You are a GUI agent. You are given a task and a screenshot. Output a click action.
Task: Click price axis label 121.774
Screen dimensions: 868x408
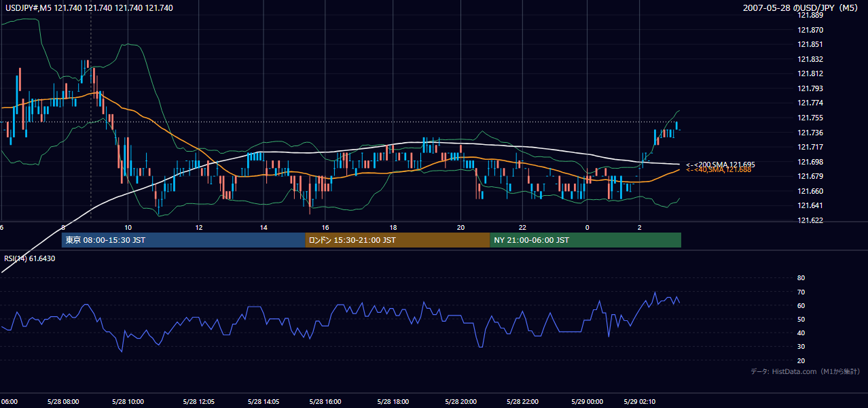click(x=809, y=103)
